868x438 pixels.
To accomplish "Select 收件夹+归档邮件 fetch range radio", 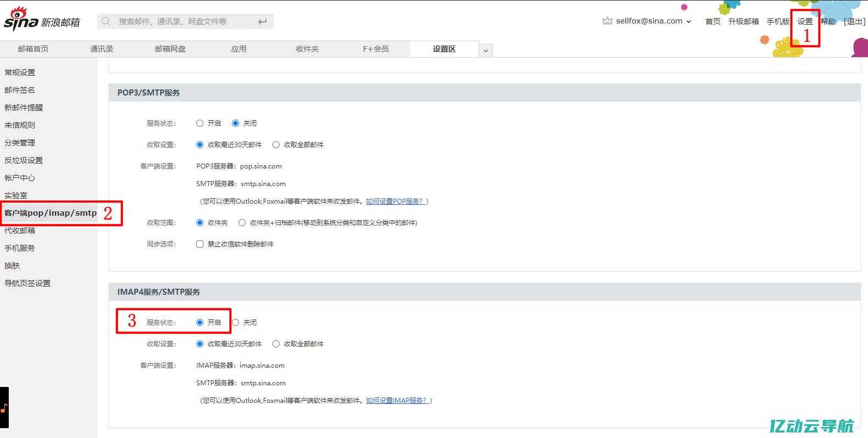I will (x=242, y=223).
